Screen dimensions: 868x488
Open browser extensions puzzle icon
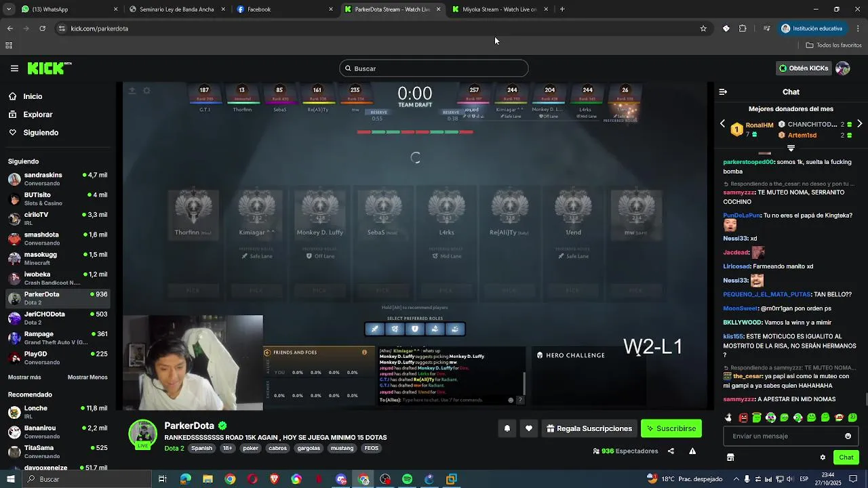(743, 28)
